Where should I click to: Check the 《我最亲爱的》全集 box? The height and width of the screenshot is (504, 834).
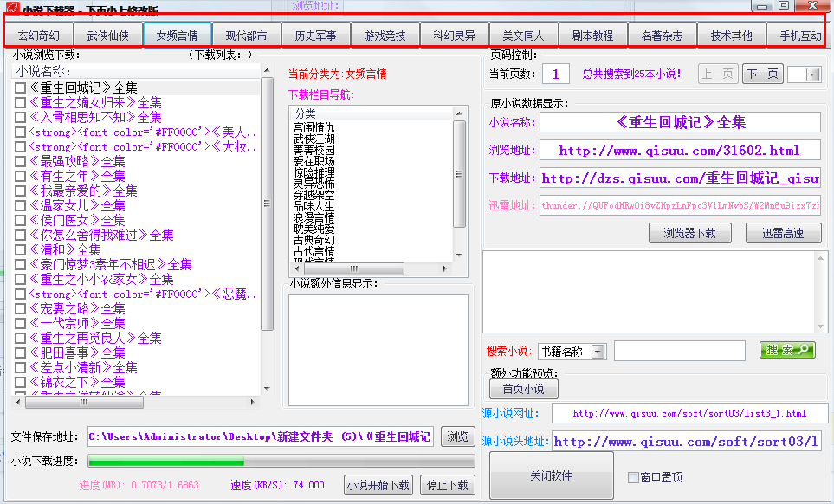click(20, 191)
